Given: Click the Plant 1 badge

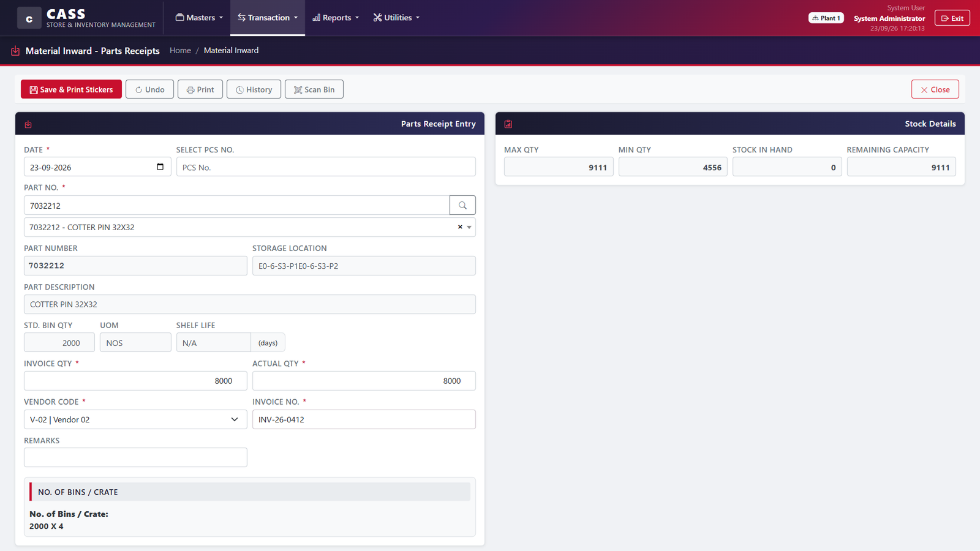Looking at the screenshot, I should (826, 18).
